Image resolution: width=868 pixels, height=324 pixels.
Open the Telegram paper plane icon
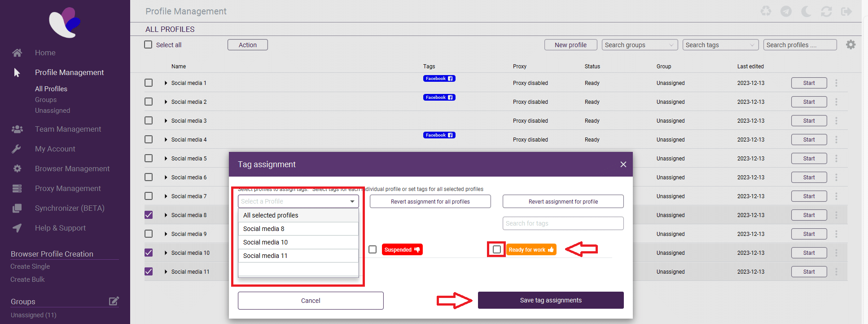point(786,11)
